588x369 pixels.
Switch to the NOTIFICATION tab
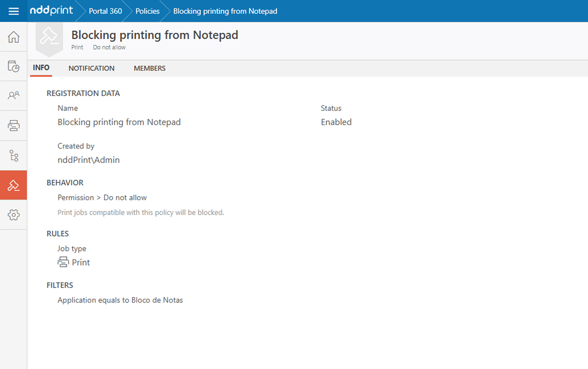pos(91,68)
